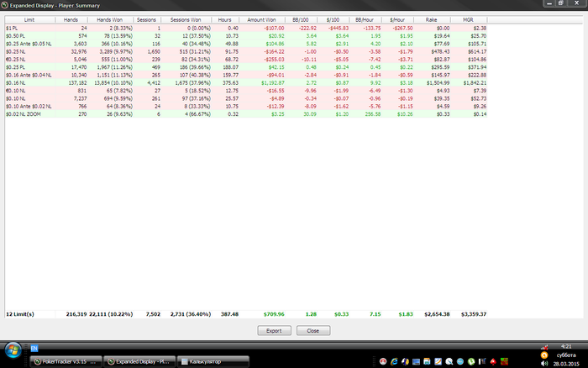This screenshot has width=588, height=368.
Task: Sort by the $/Hour column header
Action: click(x=397, y=19)
